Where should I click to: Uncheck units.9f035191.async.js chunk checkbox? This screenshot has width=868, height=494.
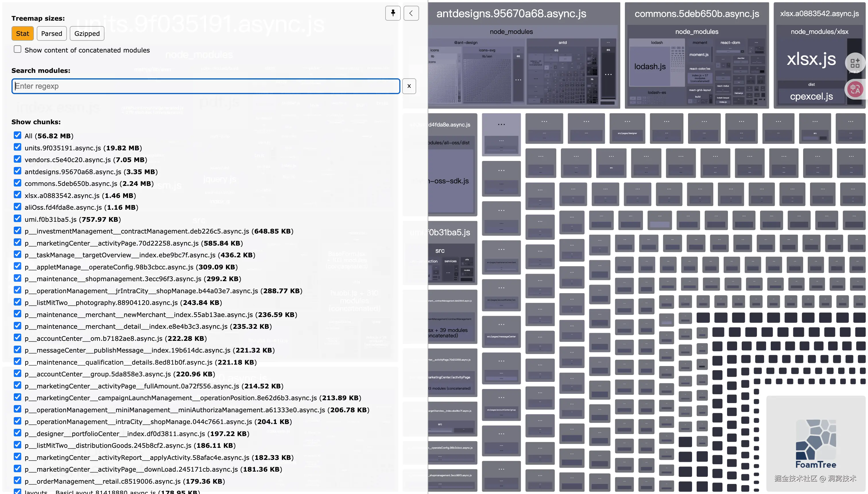tap(18, 147)
